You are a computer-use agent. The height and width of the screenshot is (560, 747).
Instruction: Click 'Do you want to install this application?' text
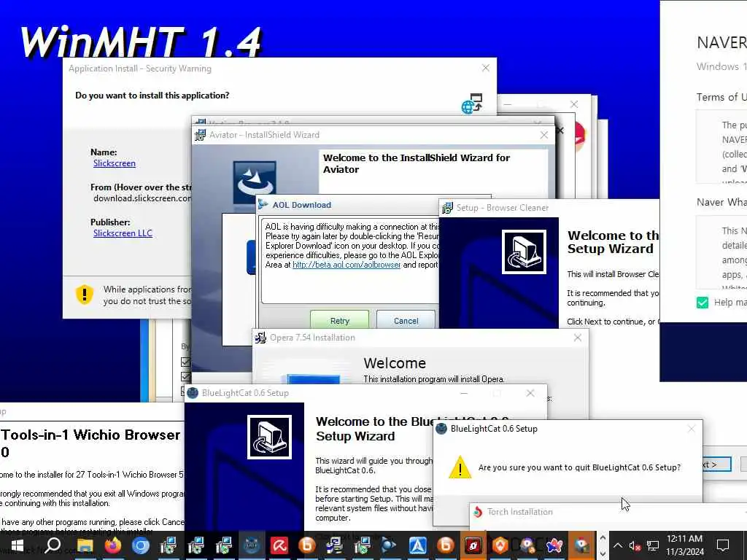click(x=152, y=96)
